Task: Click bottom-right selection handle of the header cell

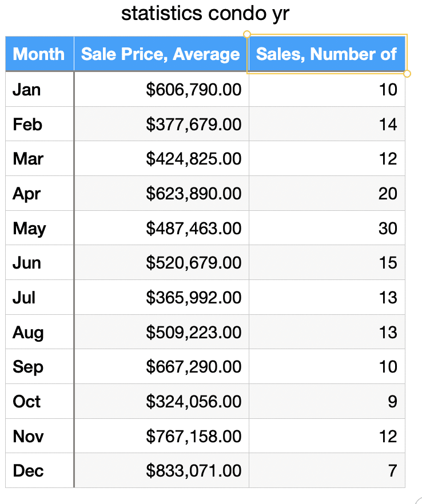Action: pyautogui.click(x=407, y=74)
